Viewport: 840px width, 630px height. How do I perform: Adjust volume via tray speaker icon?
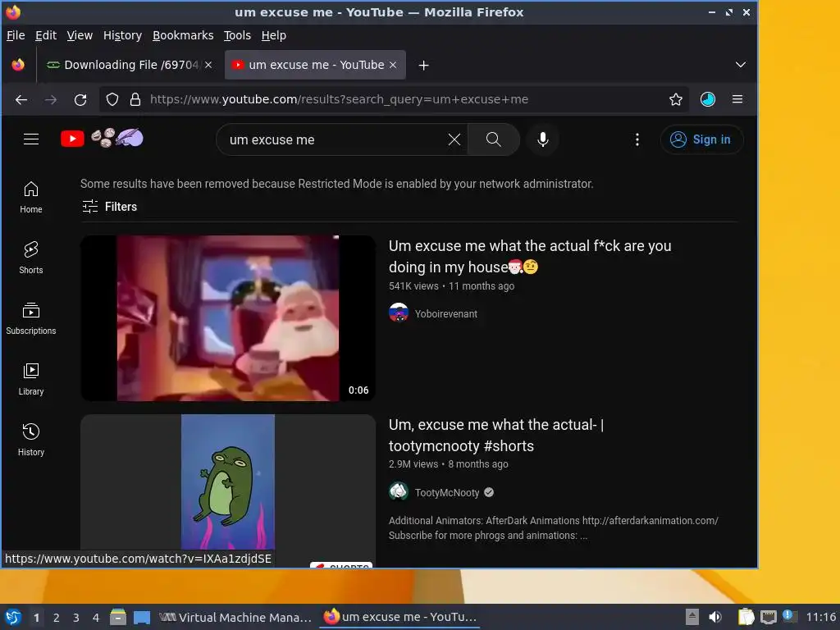[715, 617]
